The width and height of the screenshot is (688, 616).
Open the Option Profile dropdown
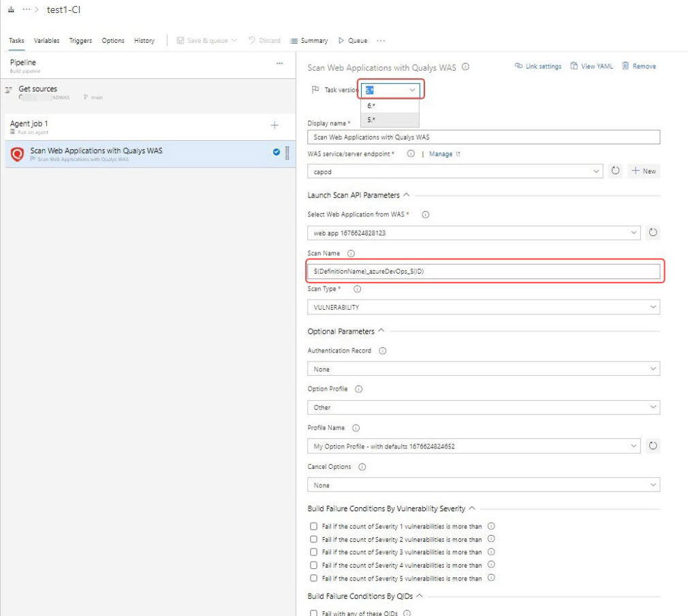point(484,407)
